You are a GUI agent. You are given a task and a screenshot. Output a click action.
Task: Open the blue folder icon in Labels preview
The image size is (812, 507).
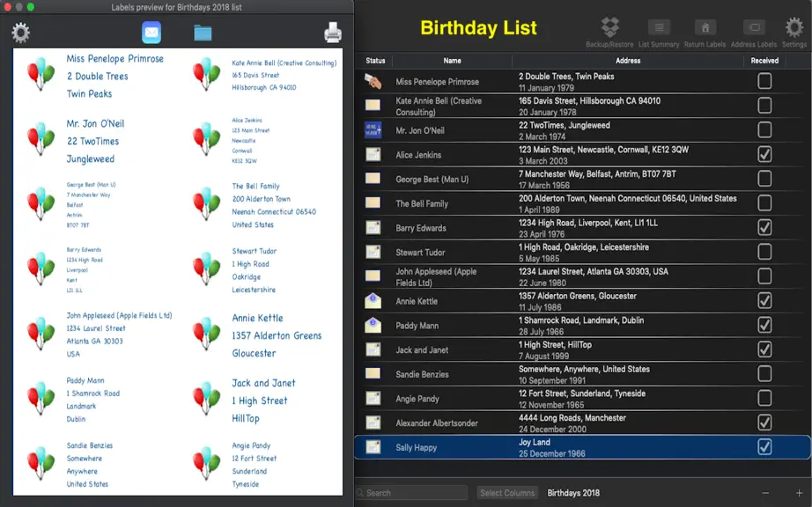(x=203, y=33)
